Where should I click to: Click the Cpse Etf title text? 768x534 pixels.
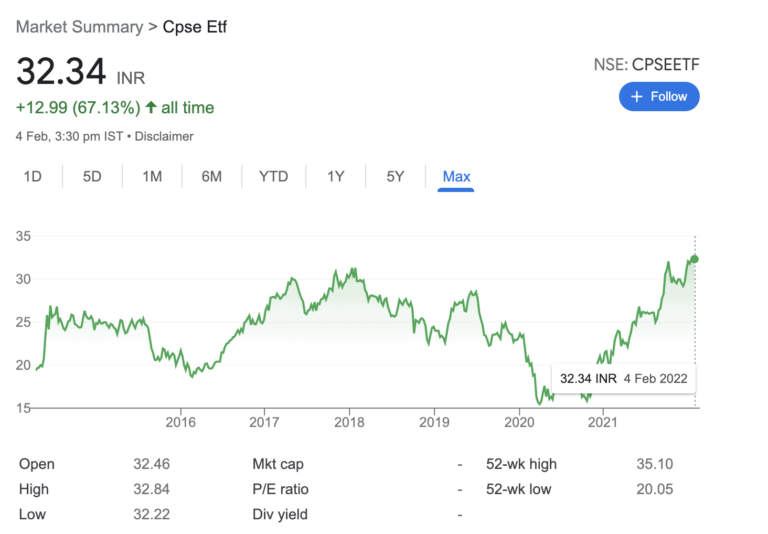194,27
